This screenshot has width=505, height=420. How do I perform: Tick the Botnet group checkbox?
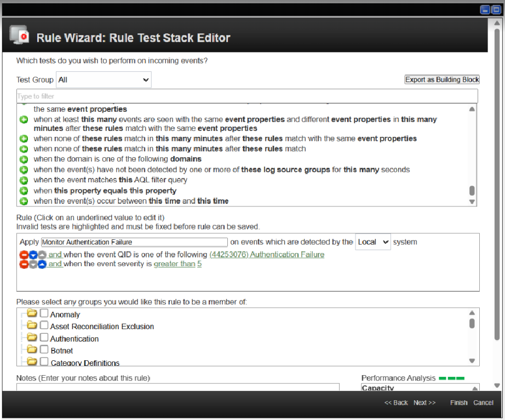(44, 350)
